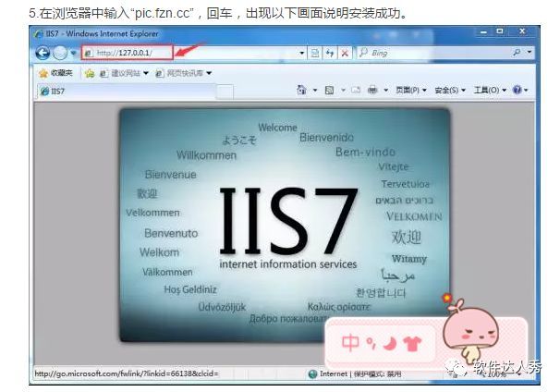Click the Internet zone globe in status bar
The image size is (560, 392).
312,374
